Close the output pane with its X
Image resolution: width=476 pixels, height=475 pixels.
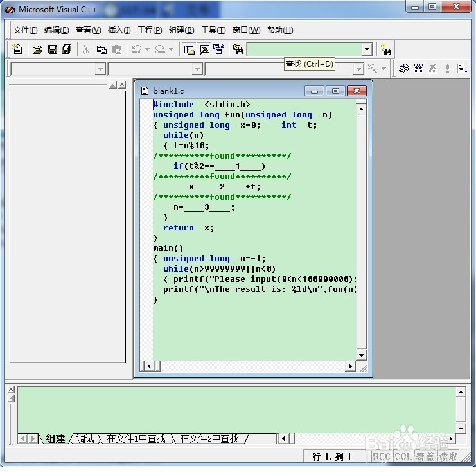pyautogui.click(x=11, y=390)
